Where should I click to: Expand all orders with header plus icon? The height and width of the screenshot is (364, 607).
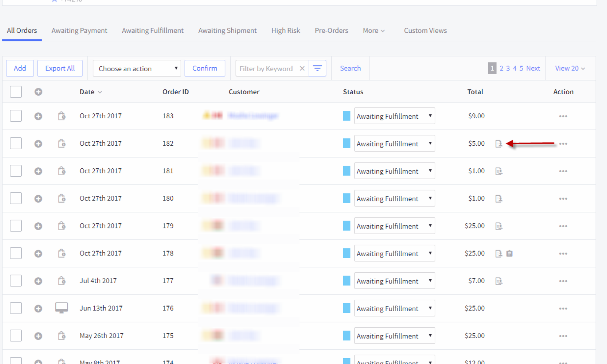pos(38,92)
